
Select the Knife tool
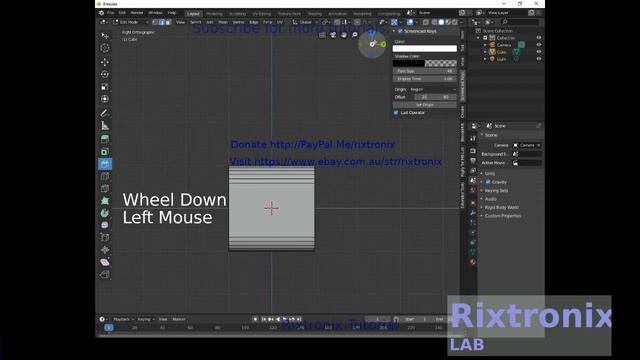105,188
